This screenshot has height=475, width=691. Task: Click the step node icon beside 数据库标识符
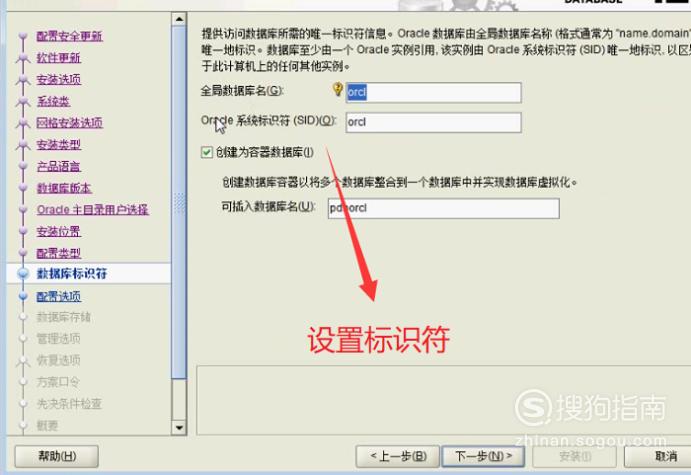pyautogui.click(x=23, y=274)
